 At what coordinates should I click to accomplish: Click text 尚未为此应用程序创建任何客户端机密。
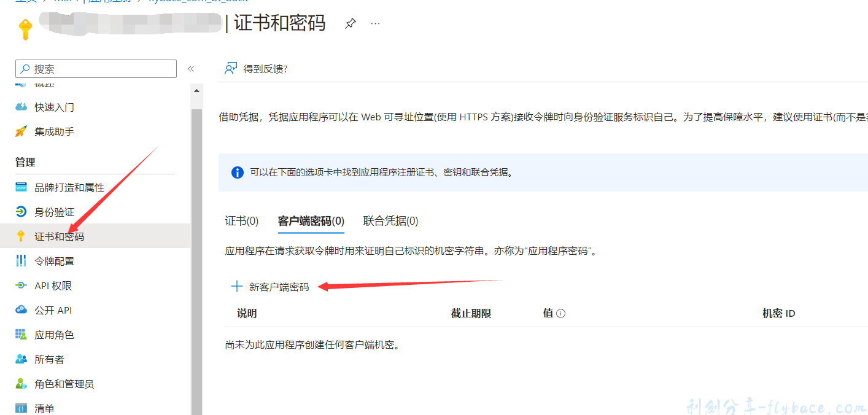coord(313,344)
